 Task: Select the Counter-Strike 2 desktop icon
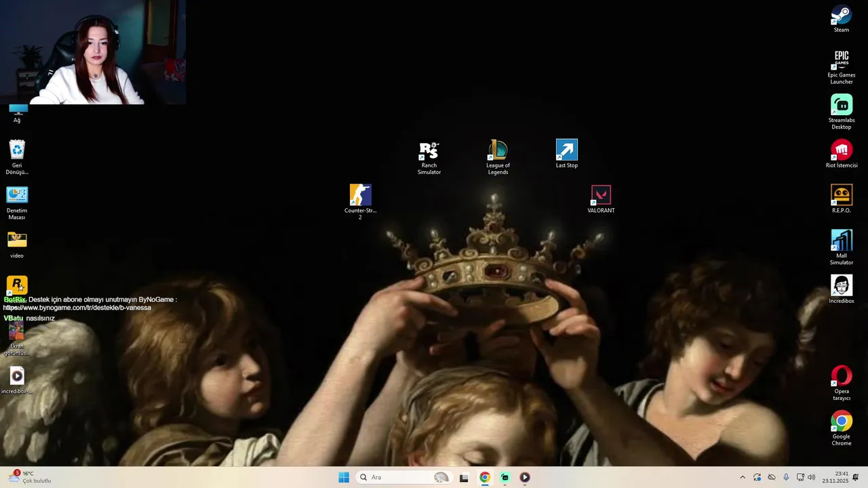coord(360,202)
